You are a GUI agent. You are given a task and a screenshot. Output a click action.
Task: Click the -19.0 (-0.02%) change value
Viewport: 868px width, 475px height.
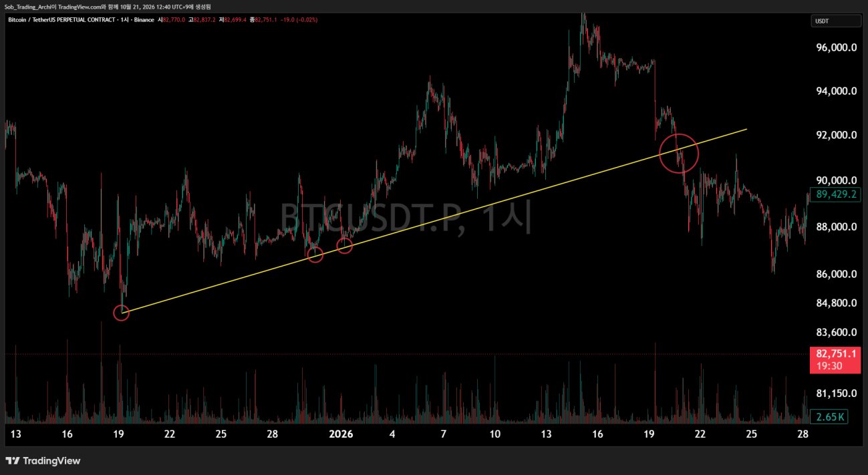(x=299, y=20)
